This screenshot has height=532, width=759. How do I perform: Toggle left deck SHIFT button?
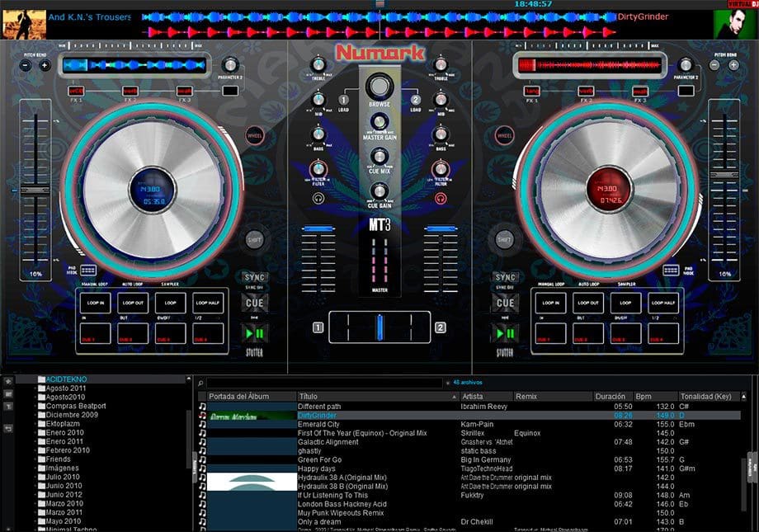[x=255, y=240]
